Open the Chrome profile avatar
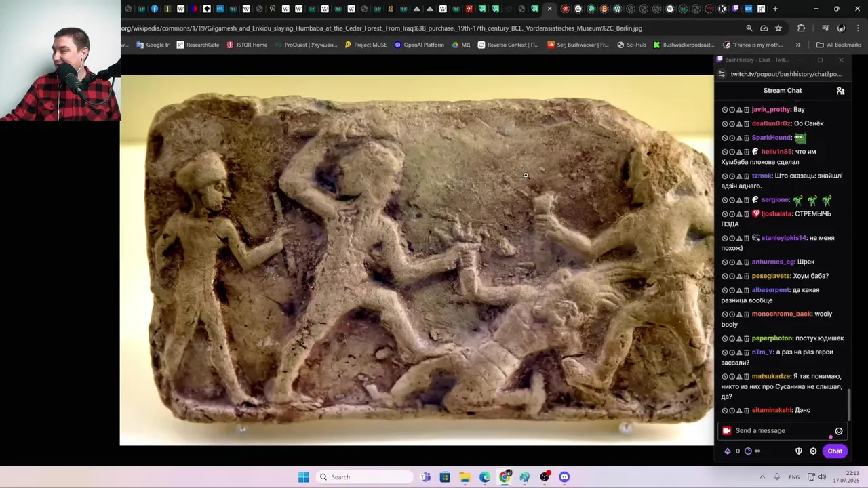This screenshot has height=488, width=868. (x=842, y=28)
